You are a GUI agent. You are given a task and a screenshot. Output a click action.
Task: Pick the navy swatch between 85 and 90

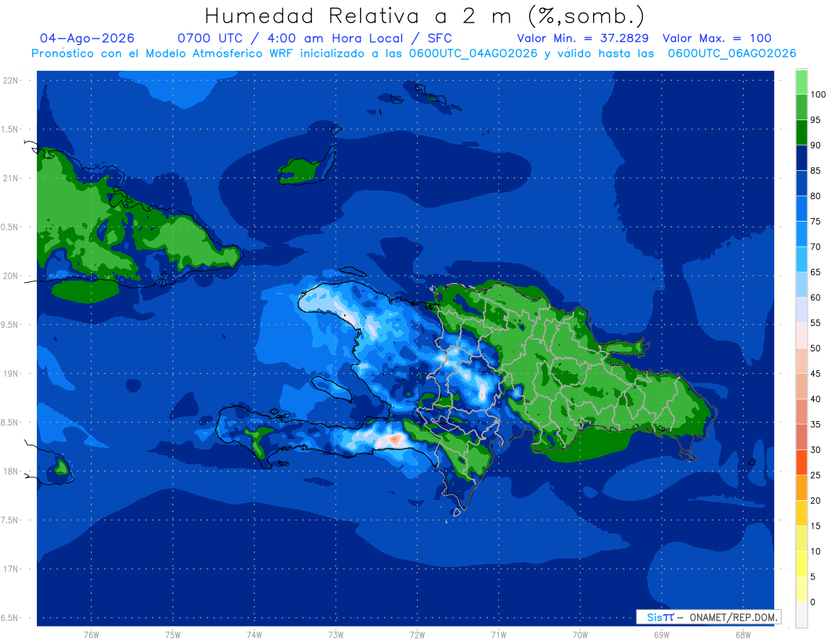coord(801,158)
